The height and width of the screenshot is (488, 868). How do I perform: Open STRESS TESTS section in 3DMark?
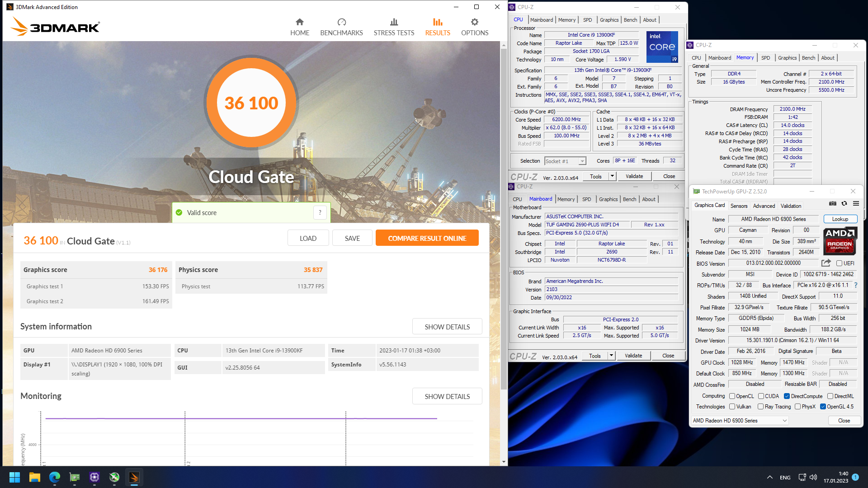click(394, 27)
